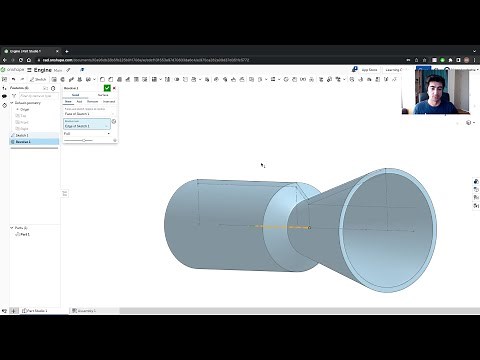Select Sketch 1 in the feature list

pyautogui.click(x=34, y=135)
